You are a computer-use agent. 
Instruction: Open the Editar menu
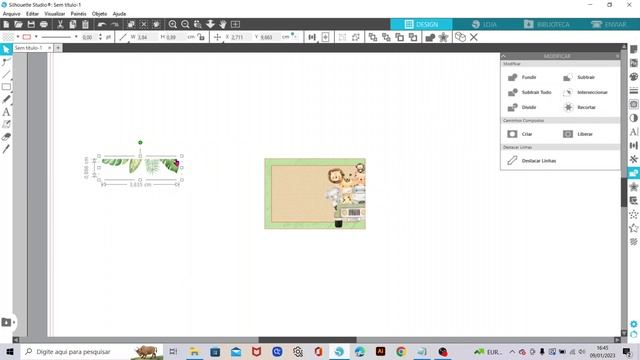tap(32, 14)
